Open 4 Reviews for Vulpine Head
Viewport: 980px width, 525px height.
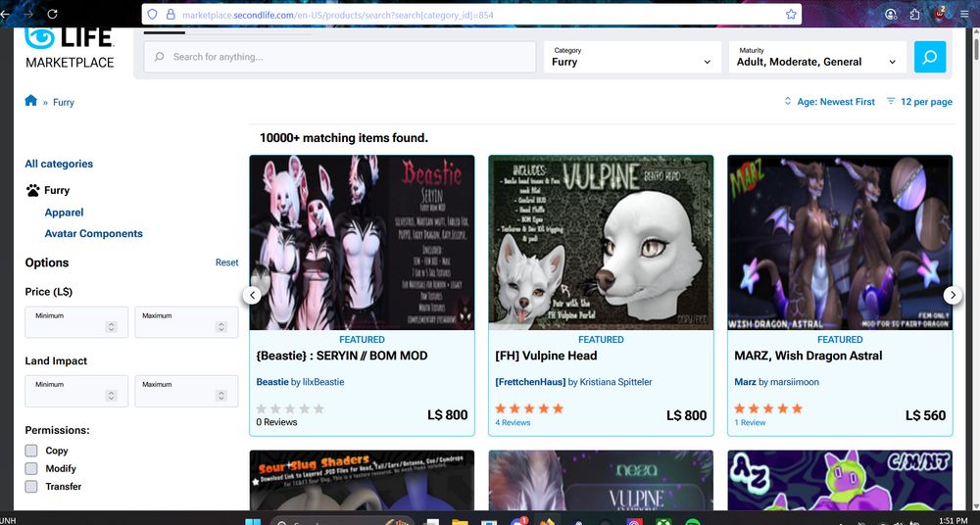513,422
